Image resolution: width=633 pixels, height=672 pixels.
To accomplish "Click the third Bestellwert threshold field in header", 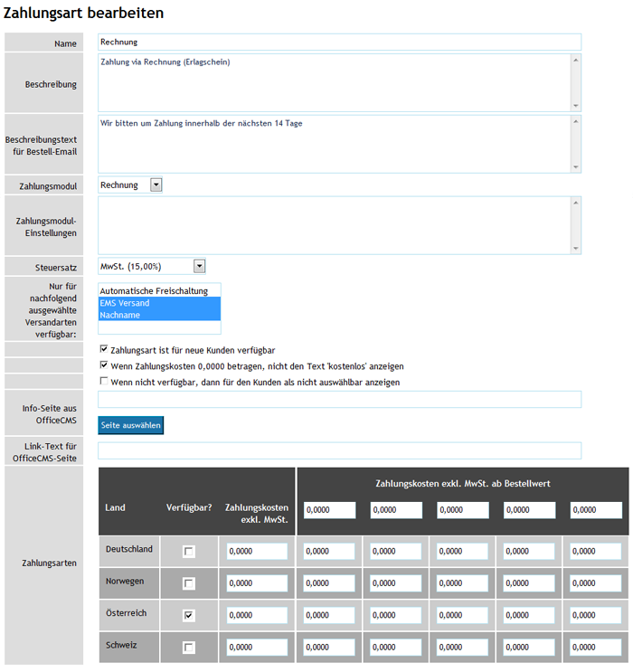I will (x=463, y=510).
